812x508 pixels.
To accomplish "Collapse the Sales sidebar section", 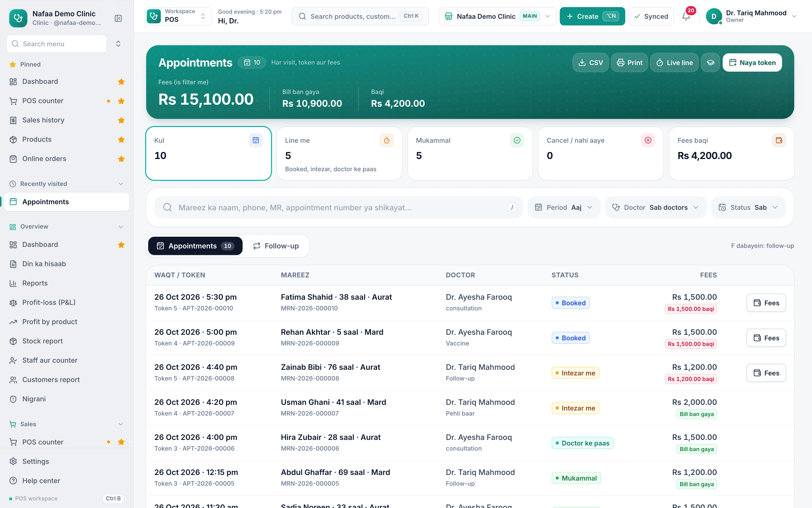I will pos(121,424).
